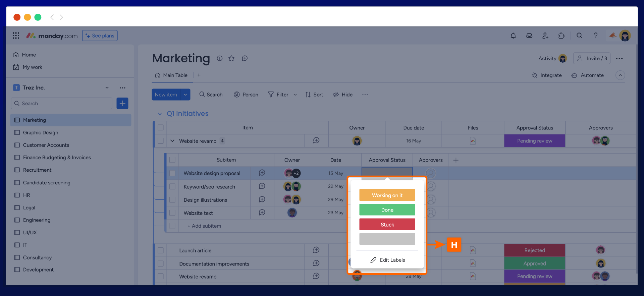Check the Website design proposal subitem checkbox
This screenshot has width=644, height=296.
coord(172,173)
